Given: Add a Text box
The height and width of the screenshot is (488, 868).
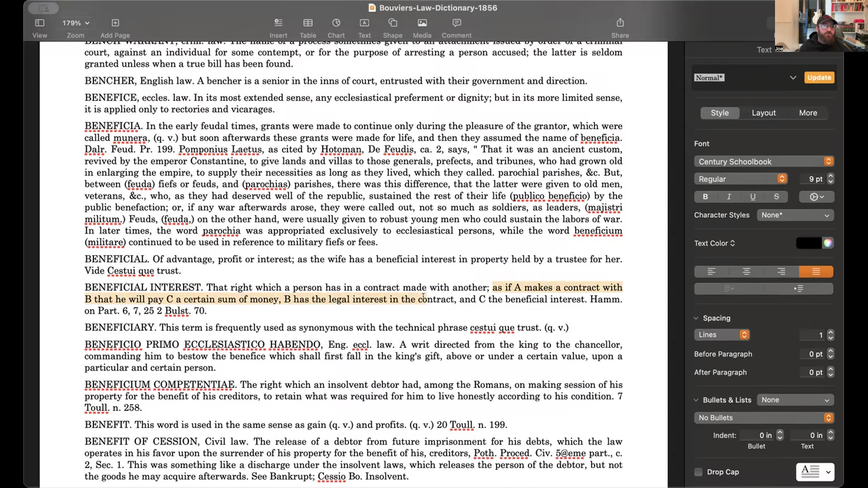Looking at the screenshot, I should coord(364,27).
